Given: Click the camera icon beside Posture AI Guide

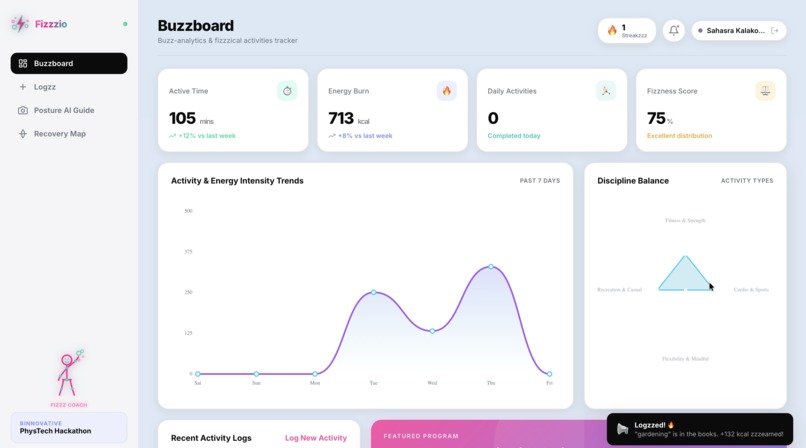Looking at the screenshot, I should pos(23,110).
